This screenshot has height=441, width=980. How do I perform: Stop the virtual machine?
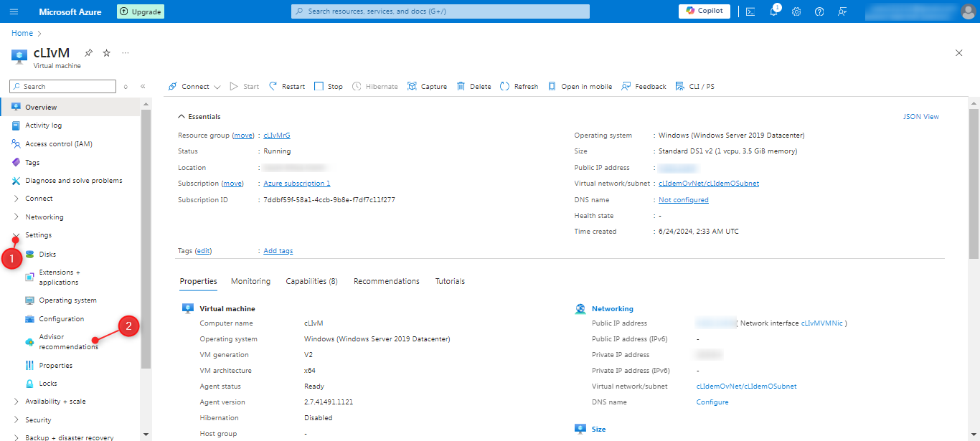pyautogui.click(x=329, y=86)
